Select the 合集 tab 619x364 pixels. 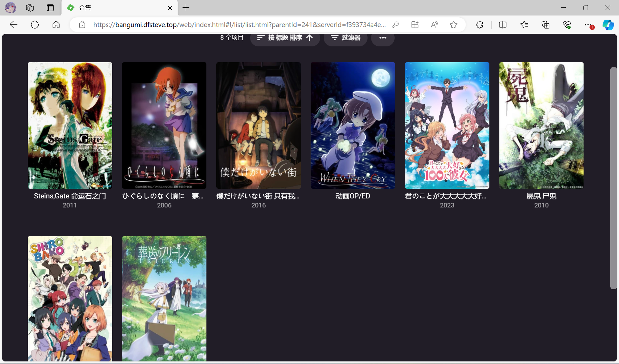point(119,8)
